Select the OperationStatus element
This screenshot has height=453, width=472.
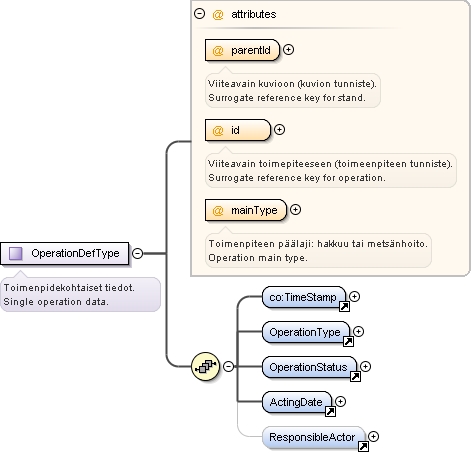(309, 367)
